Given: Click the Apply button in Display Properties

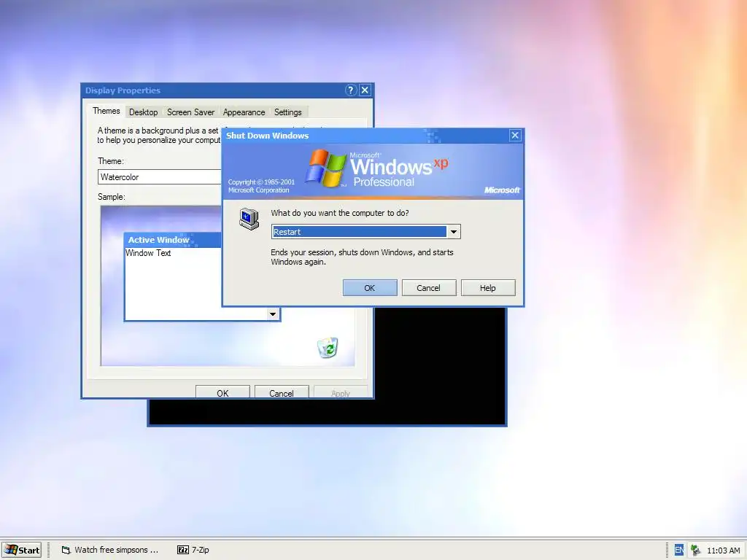Looking at the screenshot, I should [341, 392].
